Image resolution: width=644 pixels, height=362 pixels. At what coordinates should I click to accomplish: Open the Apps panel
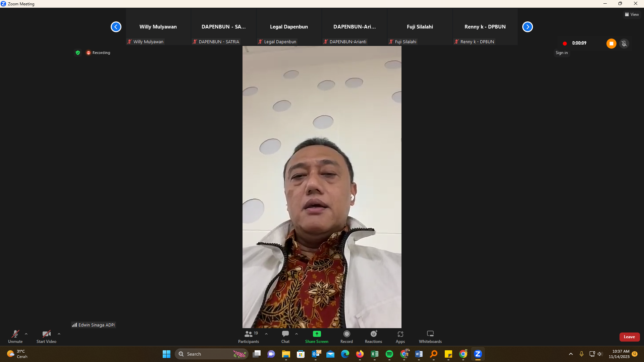(400, 337)
